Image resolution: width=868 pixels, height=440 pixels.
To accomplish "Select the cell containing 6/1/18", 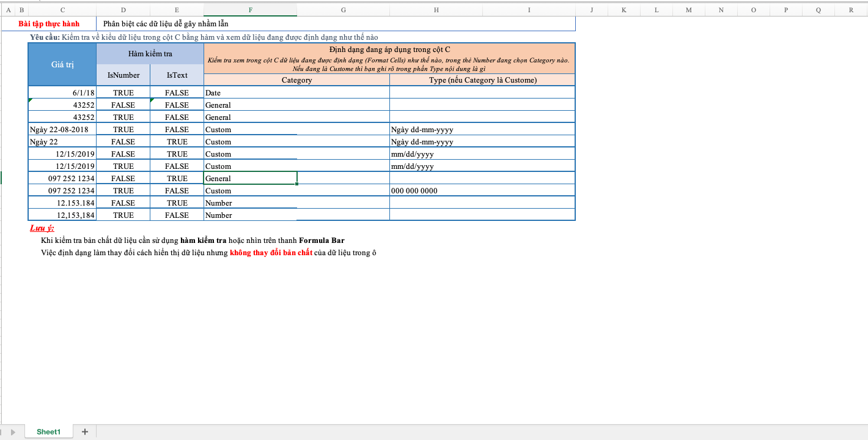I will tap(62, 92).
